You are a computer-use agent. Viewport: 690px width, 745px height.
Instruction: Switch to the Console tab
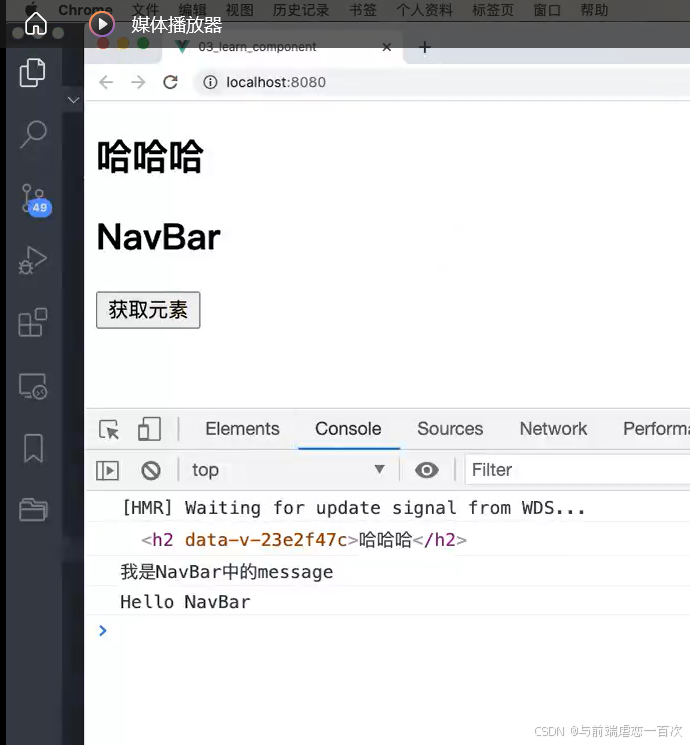(x=348, y=429)
